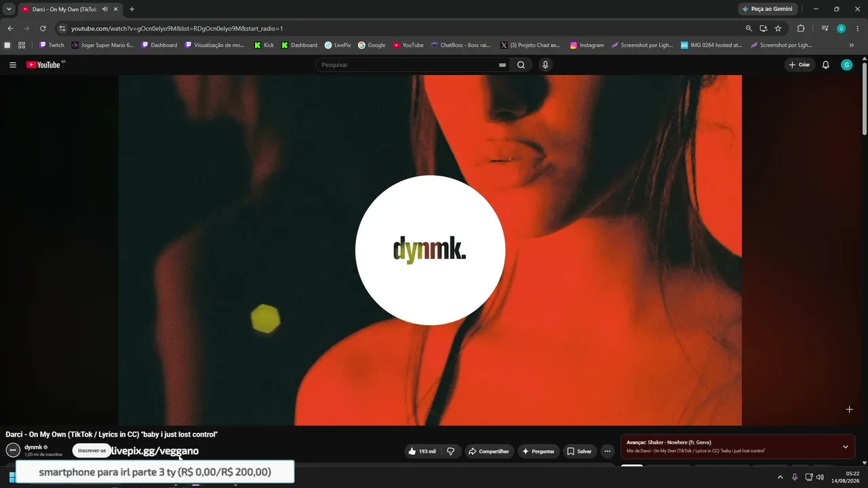Select the Darci - On My Own tab

click(70, 9)
